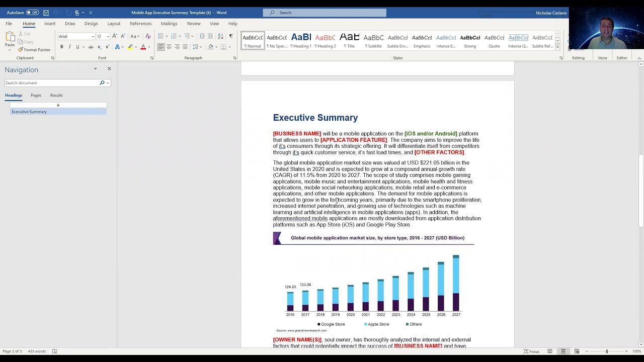Expand the Styles gallery more arrow
Image resolution: width=644 pixels, height=362 pixels.
click(x=557, y=47)
